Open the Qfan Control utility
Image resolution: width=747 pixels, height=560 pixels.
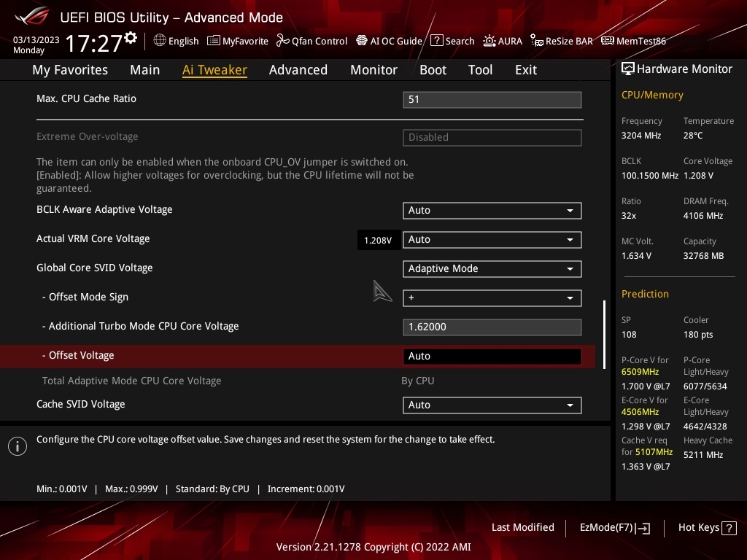pyautogui.click(x=311, y=41)
